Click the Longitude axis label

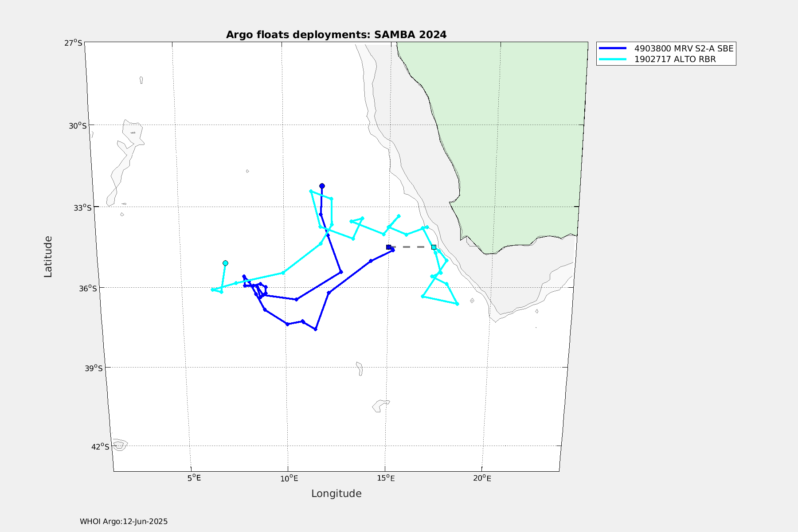click(x=336, y=493)
